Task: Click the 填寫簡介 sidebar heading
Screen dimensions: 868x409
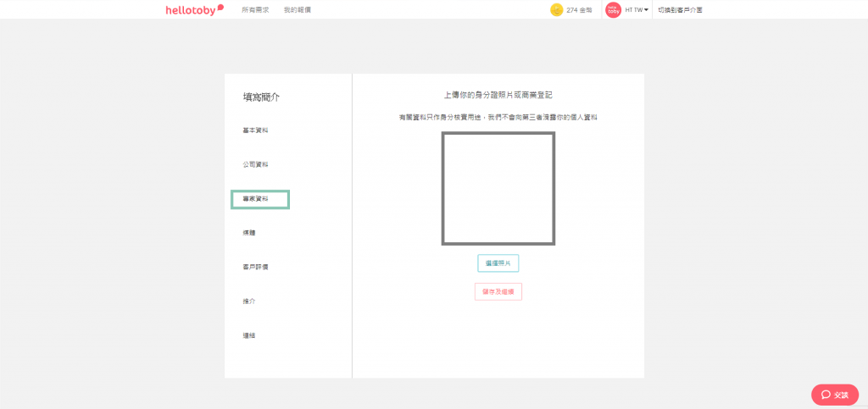Action: coord(261,97)
